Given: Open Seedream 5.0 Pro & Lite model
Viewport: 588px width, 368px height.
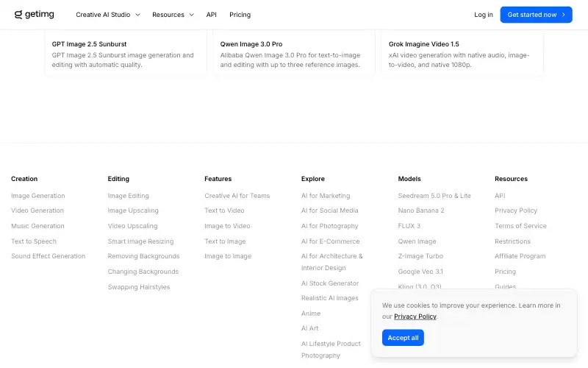Looking at the screenshot, I should coord(434,196).
